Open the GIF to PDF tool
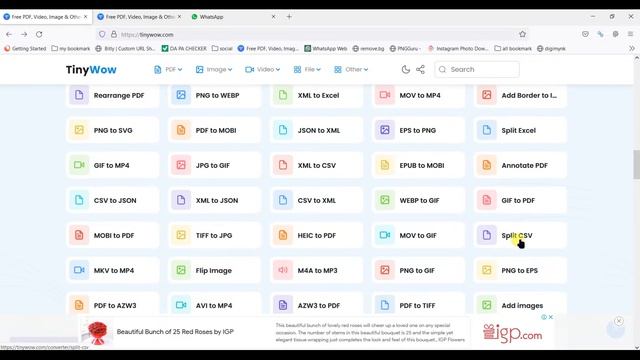 520,200
